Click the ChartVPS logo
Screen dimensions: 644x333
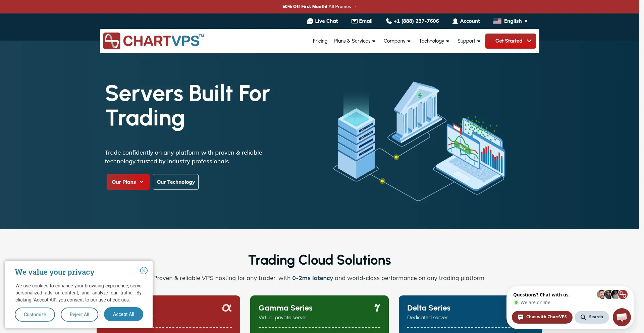pyautogui.click(x=153, y=41)
